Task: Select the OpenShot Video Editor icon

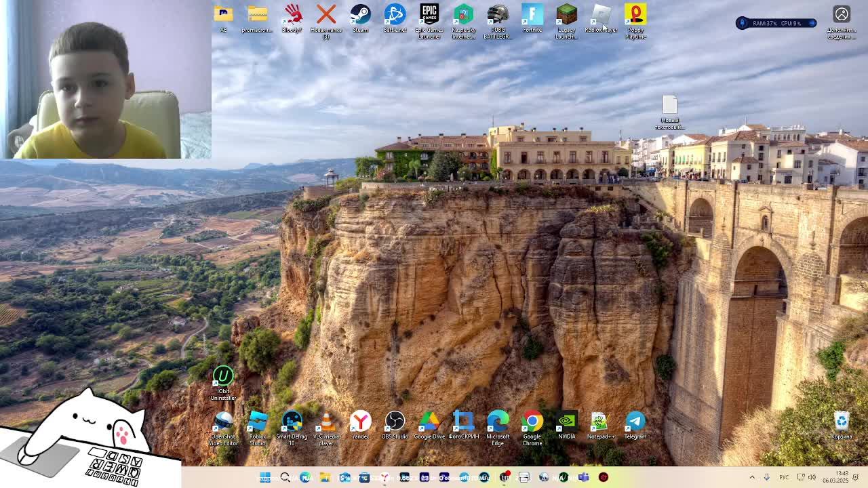Action: click(223, 429)
